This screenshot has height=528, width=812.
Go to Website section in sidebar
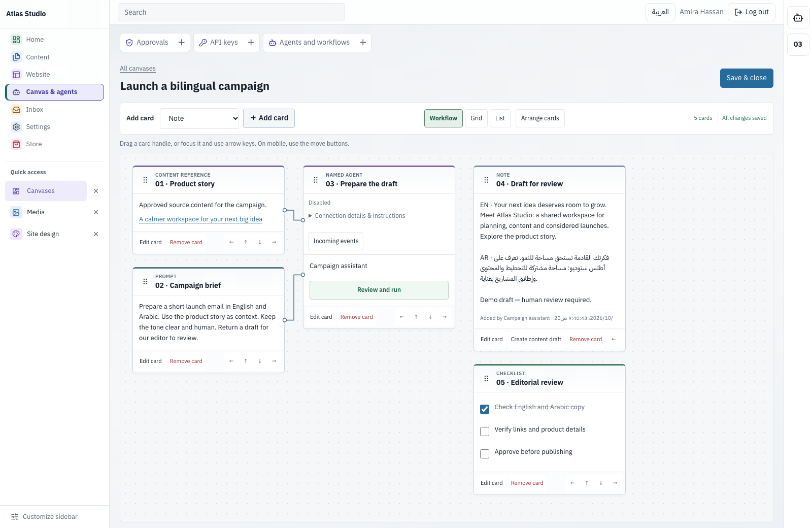tap(55, 75)
